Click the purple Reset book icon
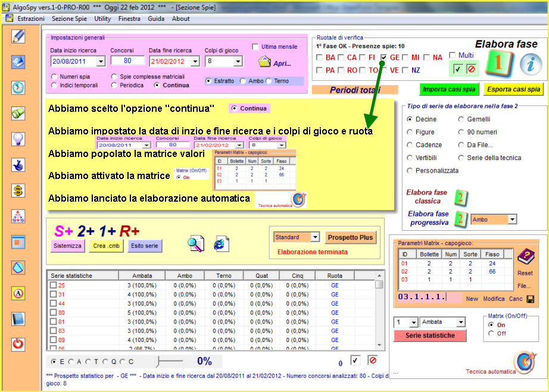The image size is (549, 392). pyautogui.click(x=526, y=258)
